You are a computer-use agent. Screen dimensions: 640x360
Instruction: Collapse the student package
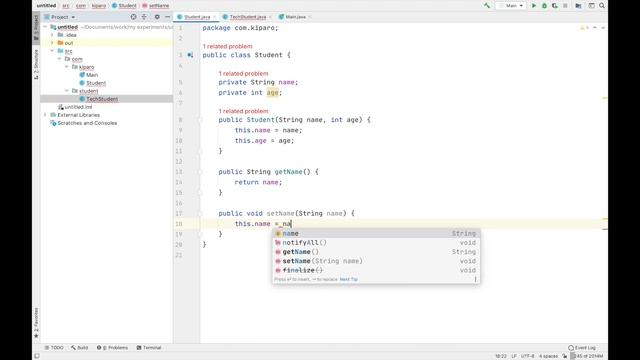point(67,91)
